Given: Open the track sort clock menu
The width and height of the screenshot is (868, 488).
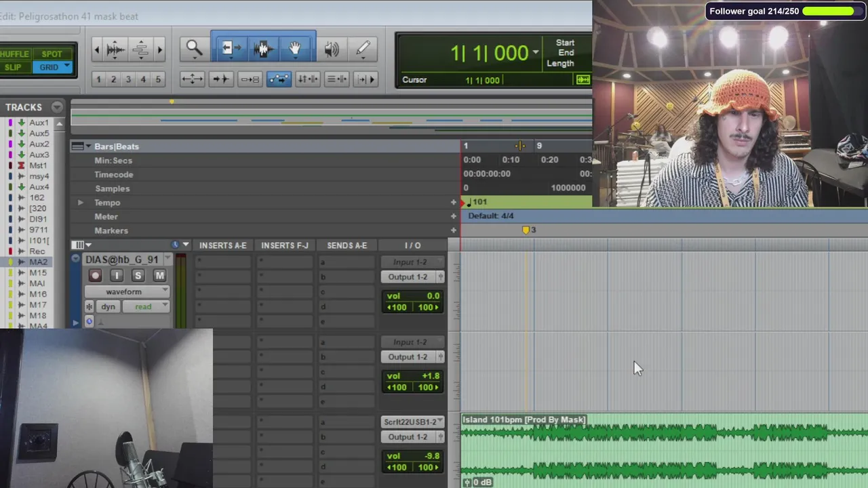Looking at the screenshot, I should pos(180,245).
